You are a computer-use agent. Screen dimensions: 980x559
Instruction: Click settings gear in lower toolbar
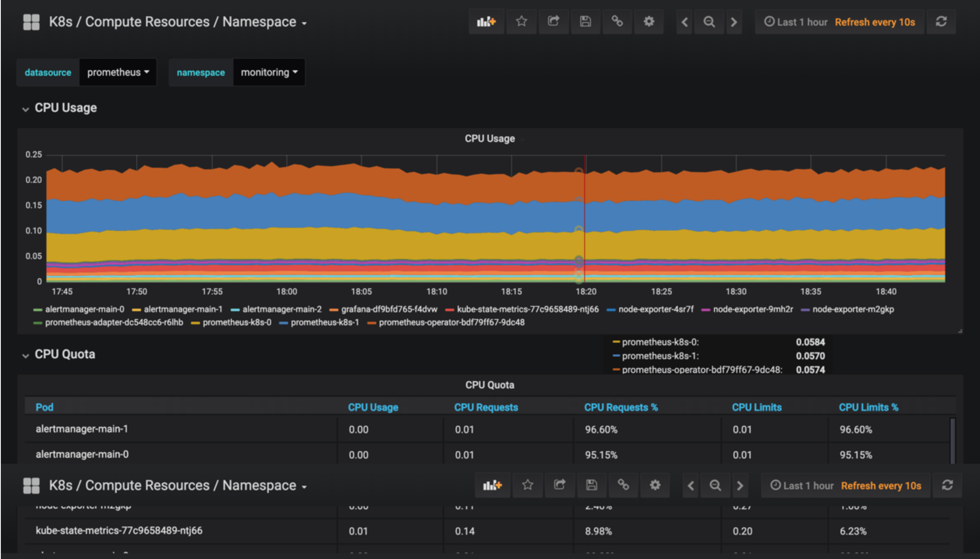pos(655,485)
